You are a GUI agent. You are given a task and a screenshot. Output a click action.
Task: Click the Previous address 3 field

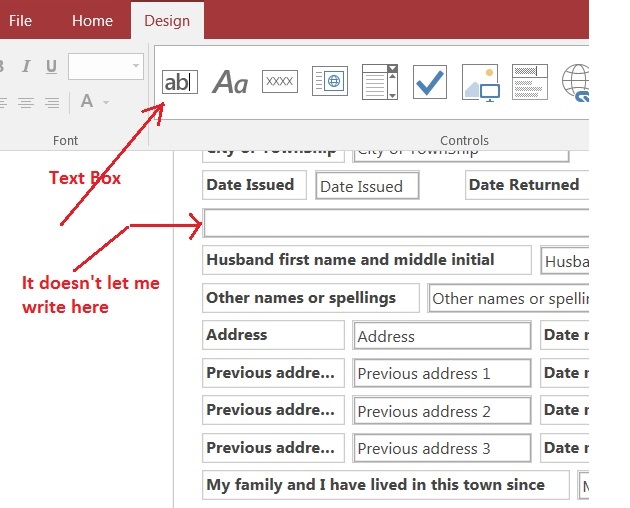(442, 448)
